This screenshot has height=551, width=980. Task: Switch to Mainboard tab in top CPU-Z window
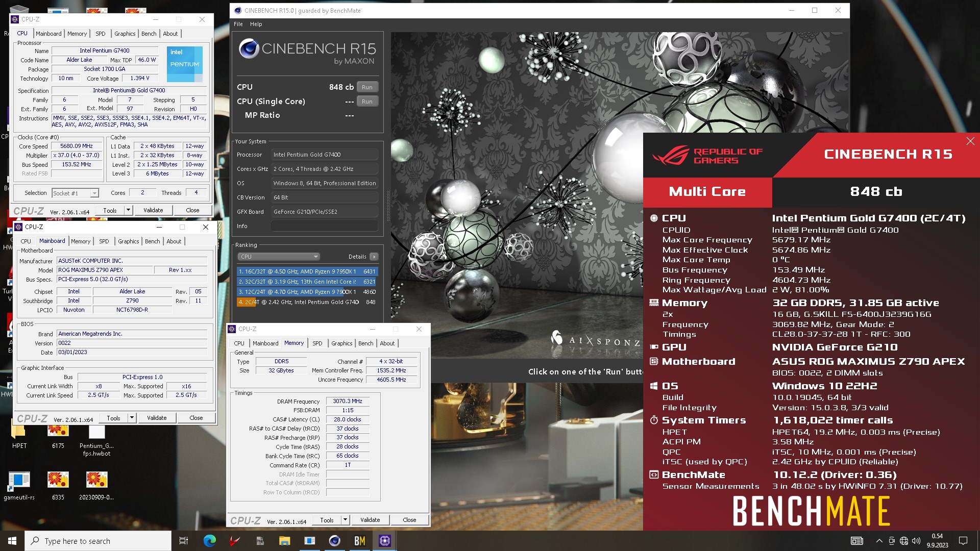(48, 34)
